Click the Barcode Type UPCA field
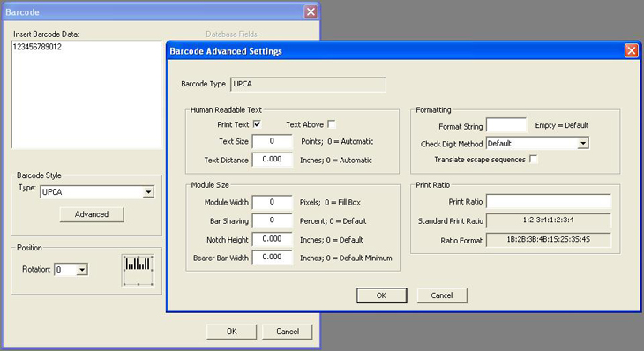This screenshot has height=351, width=644. point(308,84)
